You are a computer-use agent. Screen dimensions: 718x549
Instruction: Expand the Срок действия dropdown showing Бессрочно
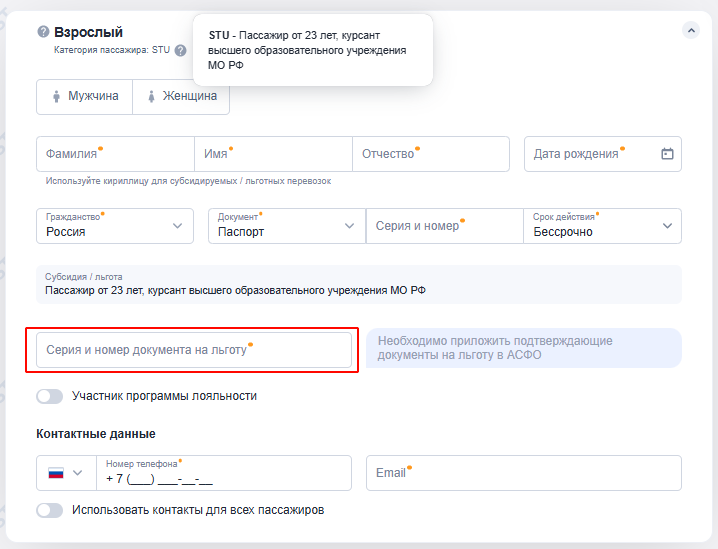pyautogui.click(x=602, y=226)
